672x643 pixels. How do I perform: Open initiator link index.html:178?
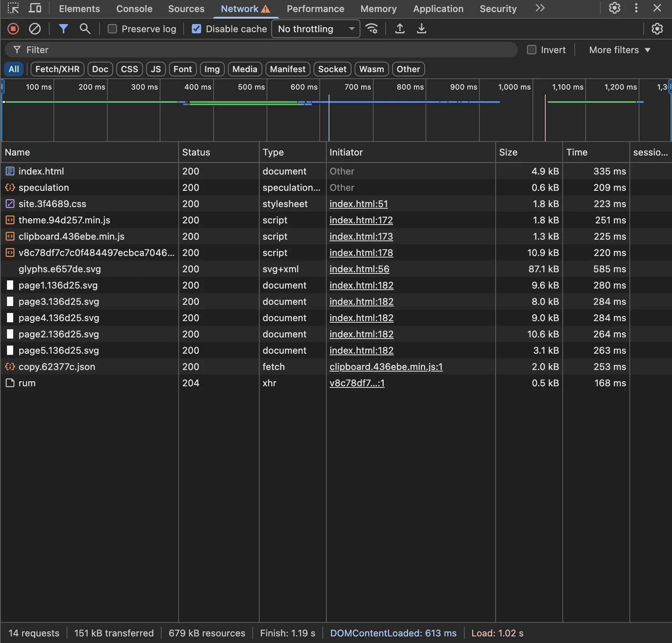[x=361, y=252]
